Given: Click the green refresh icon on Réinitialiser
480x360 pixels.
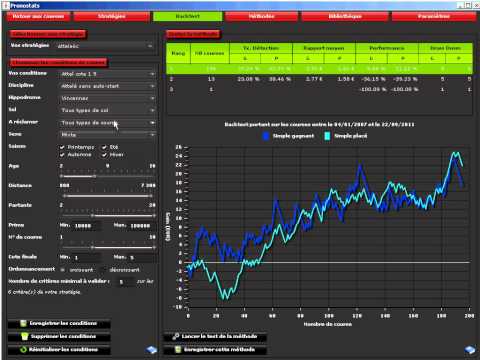Looking at the screenshot, I should point(23,350).
